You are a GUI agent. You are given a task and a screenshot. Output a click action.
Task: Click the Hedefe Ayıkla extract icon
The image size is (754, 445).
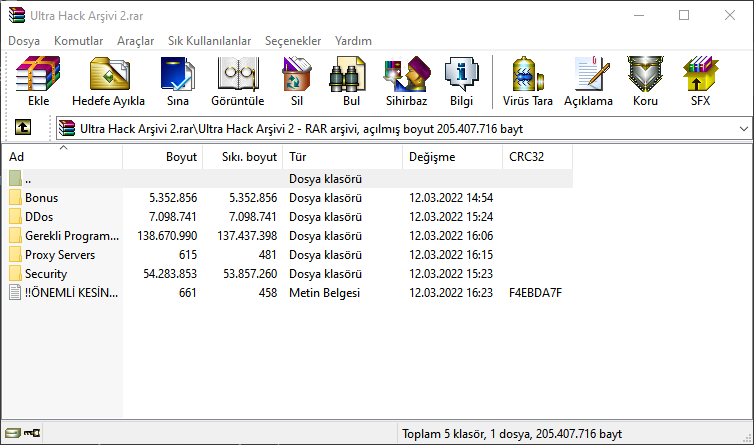point(109,74)
